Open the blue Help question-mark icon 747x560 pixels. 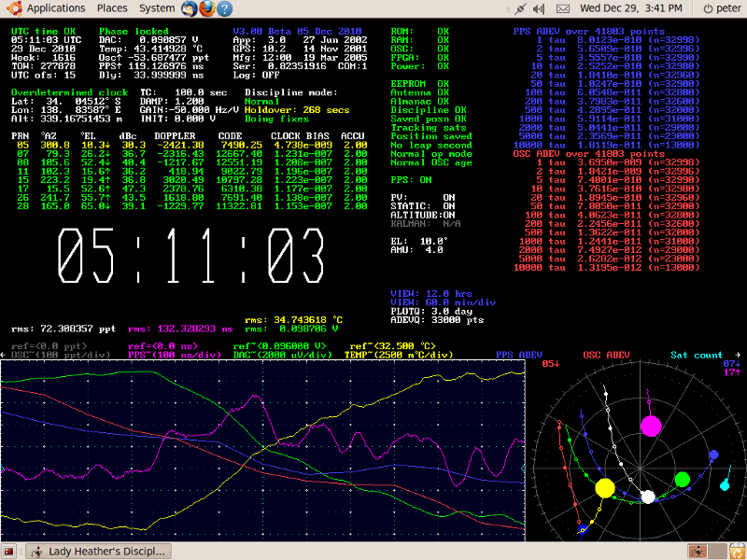pos(225,8)
